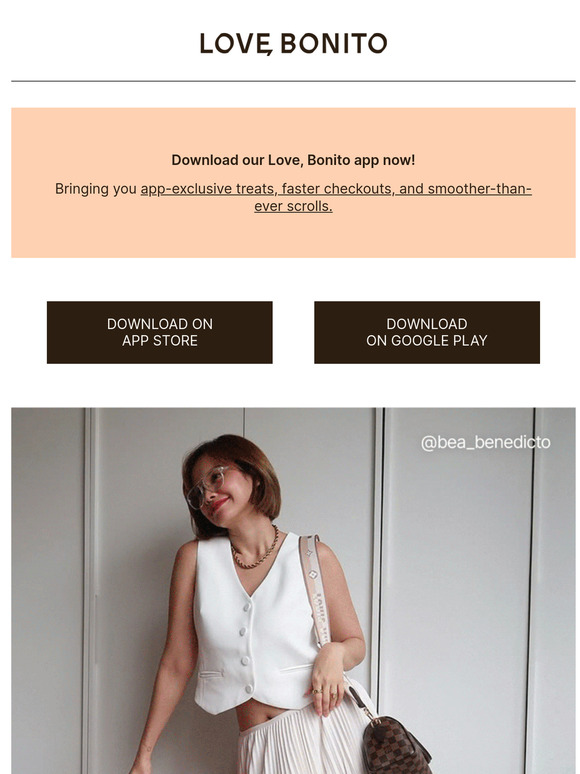Click the clear-framed glasses on the model
This screenshot has height=774, width=580.
tap(207, 485)
